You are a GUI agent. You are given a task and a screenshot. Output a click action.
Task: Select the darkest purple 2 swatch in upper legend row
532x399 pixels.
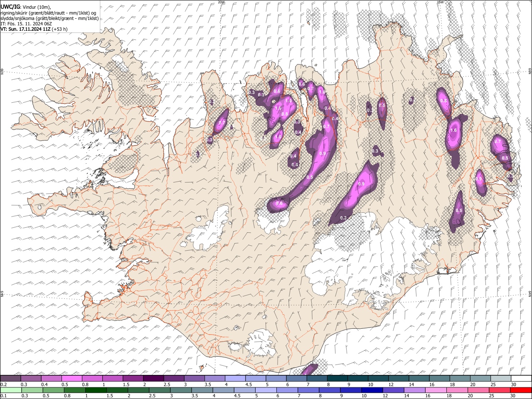(x=153, y=378)
